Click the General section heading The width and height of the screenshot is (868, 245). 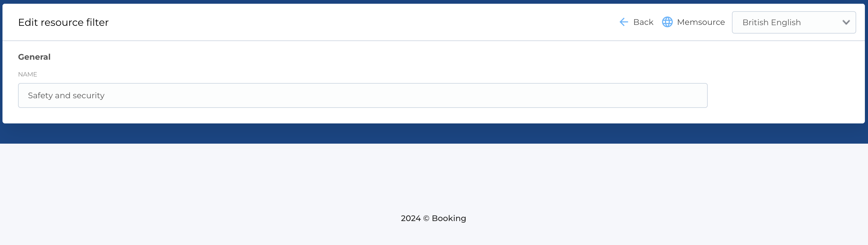(34, 57)
